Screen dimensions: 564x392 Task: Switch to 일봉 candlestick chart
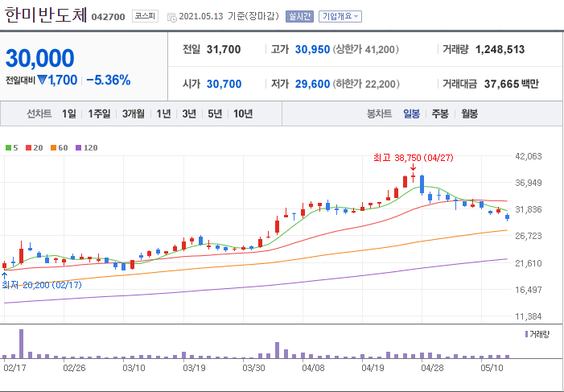[411, 114]
